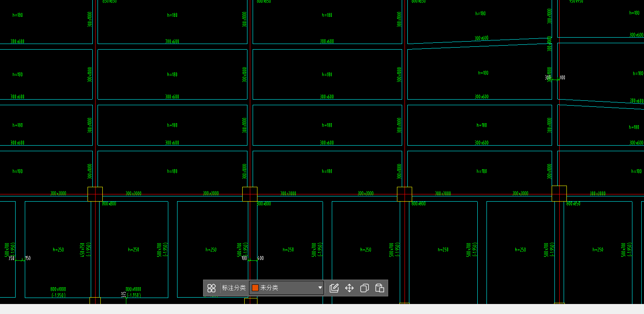Select the 450x750 beam label
Image resolution: width=644 pixels, height=314 pixels.
click(x=82, y=250)
